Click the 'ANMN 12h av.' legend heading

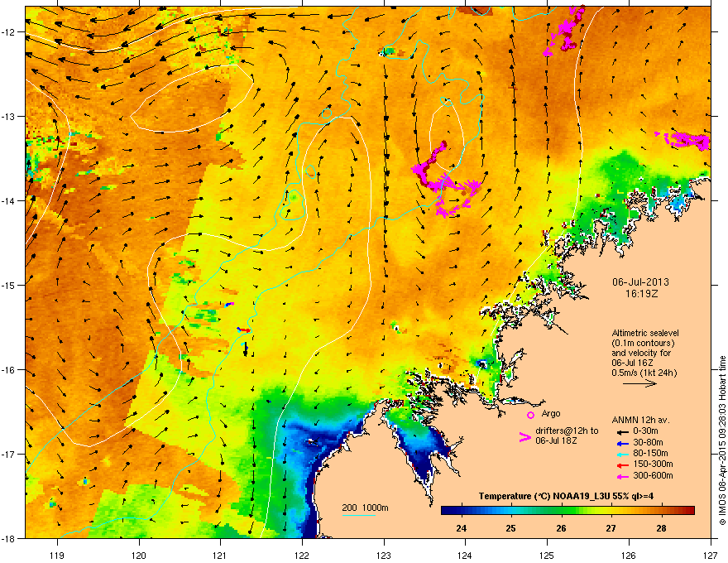click(x=640, y=420)
